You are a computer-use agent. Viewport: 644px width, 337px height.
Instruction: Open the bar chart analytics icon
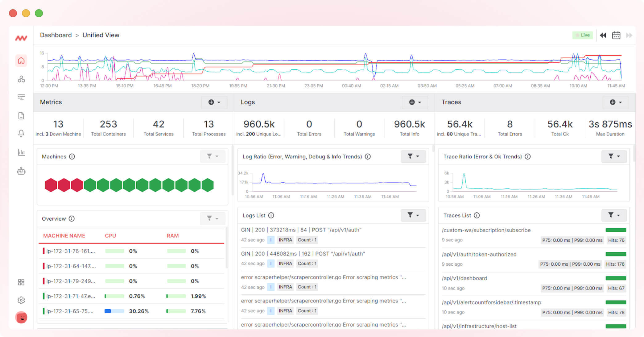21,152
